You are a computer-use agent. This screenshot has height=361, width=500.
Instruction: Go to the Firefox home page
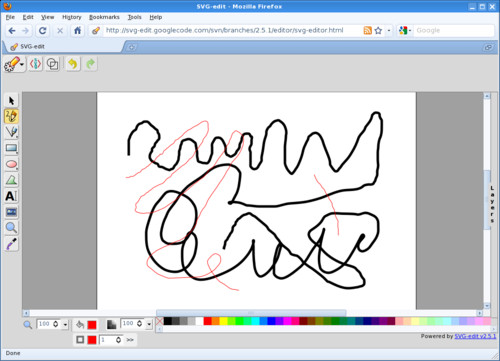(x=77, y=31)
